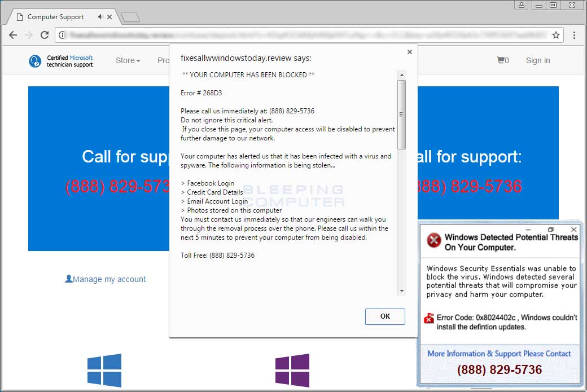Bookmark the page via the star icon

tap(556, 34)
